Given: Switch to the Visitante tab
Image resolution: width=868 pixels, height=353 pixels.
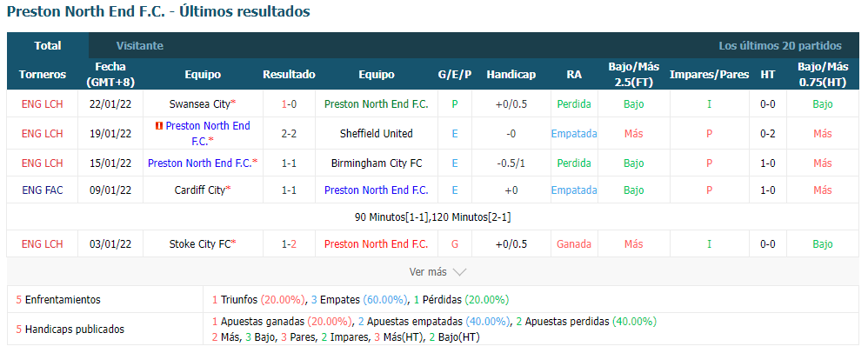Looking at the screenshot, I should pos(139,46).
